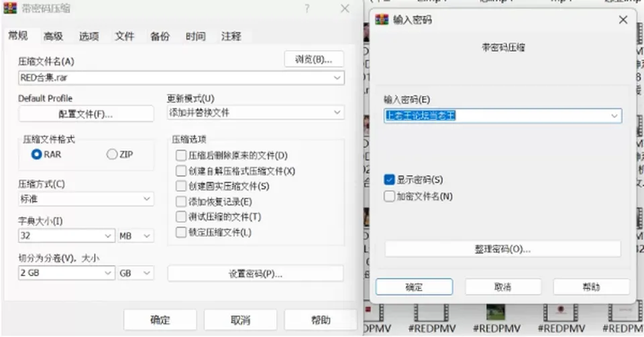Select the RAR archive format
644x337 pixels.
point(36,154)
